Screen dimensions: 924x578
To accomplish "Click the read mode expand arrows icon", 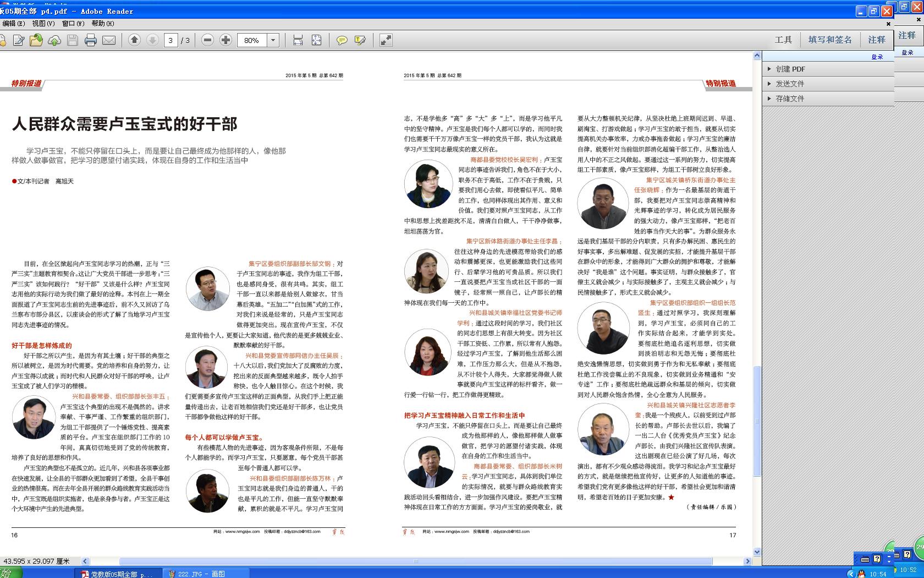I will click(386, 40).
